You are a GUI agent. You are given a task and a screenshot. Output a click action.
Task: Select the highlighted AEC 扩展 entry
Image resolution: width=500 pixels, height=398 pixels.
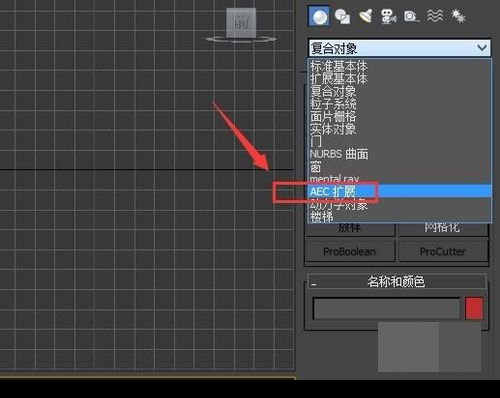(399, 191)
